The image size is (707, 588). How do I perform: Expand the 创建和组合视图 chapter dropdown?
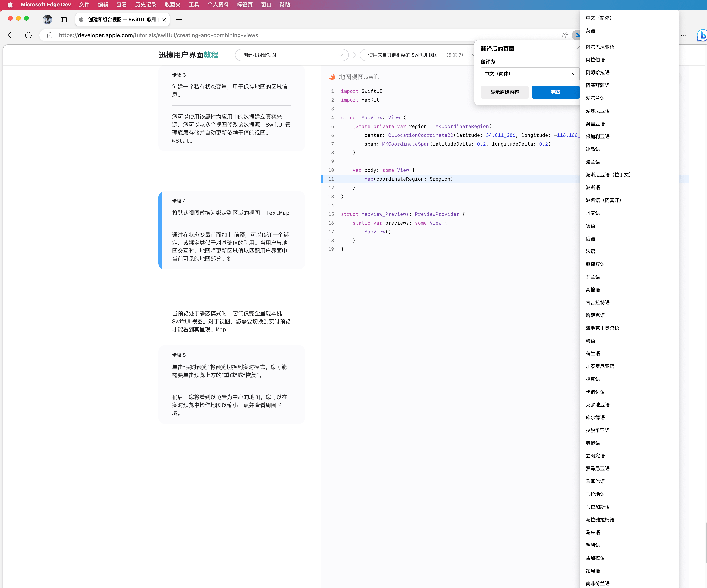(292, 55)
